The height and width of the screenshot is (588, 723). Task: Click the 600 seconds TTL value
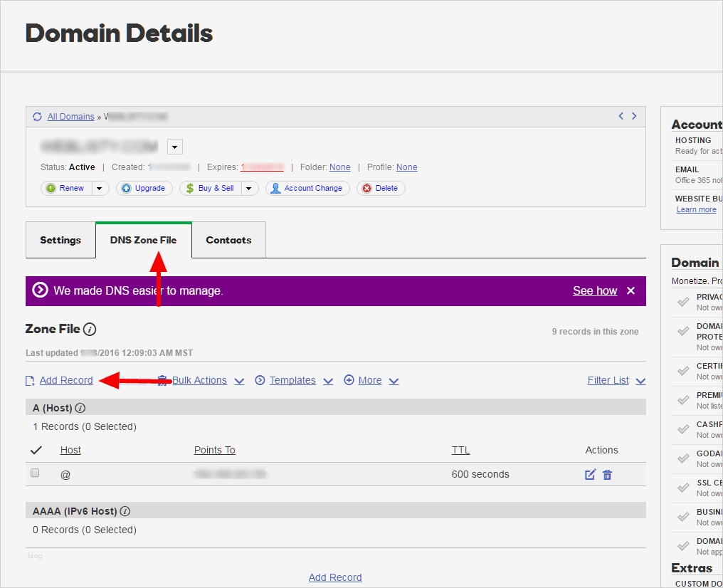pyautogui.click(x=480, y=474)
